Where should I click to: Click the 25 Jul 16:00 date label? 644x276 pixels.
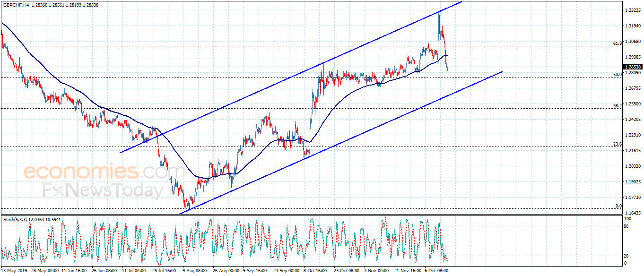(x=165, y=271)
